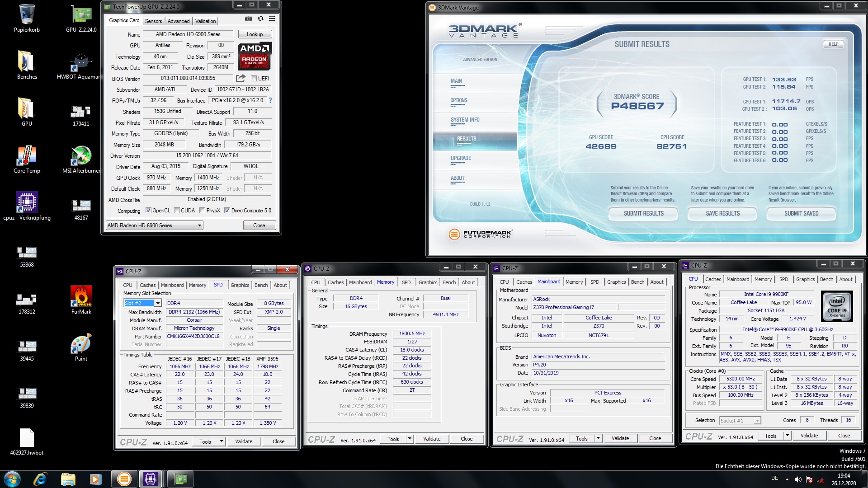This screenshot has width=868, height=488.
Task: Open GPU-Z hamburger menu icon
Action: coord(272,19)
